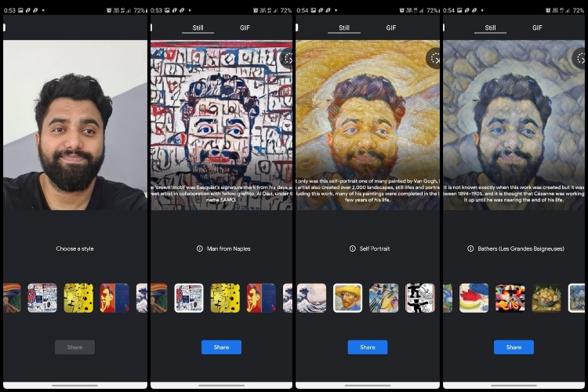
Task: Switch to GIF tab on Man from Naples screen
Action: coord(245,27)
